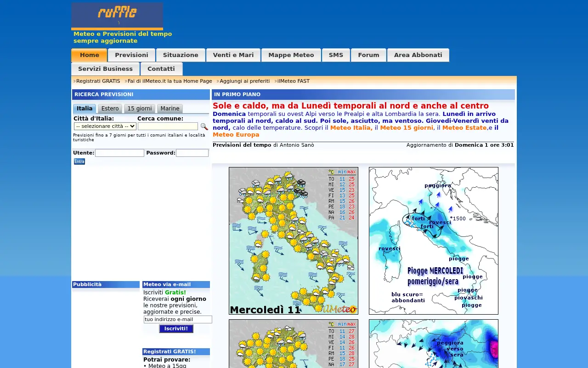Select the 15 giorni search tab
This screenshot has height=368, width=588.
[140, 109]
